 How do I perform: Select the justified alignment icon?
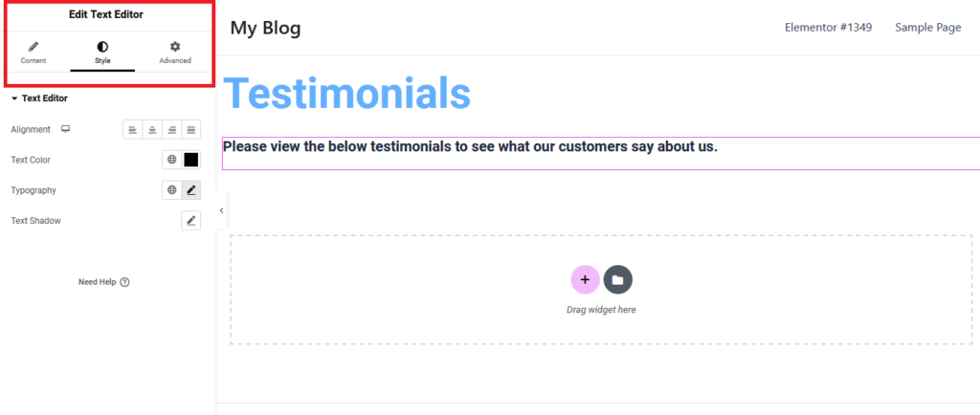tap(191, 130)
